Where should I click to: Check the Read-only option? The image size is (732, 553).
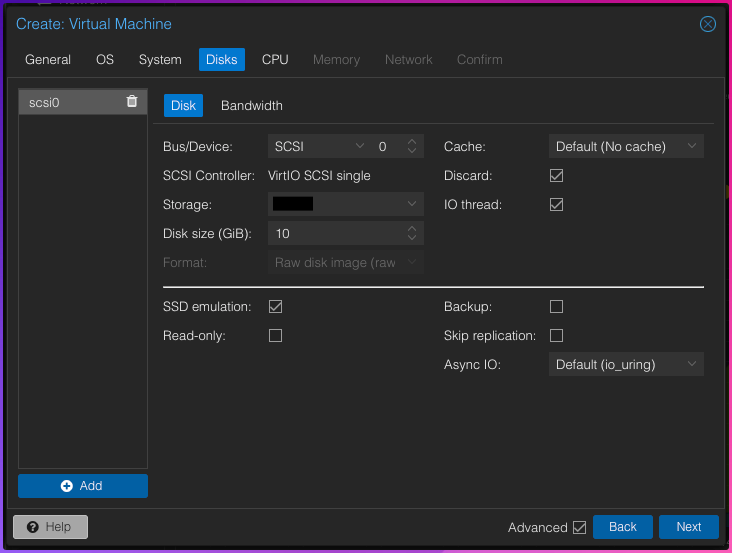(276, 336)
